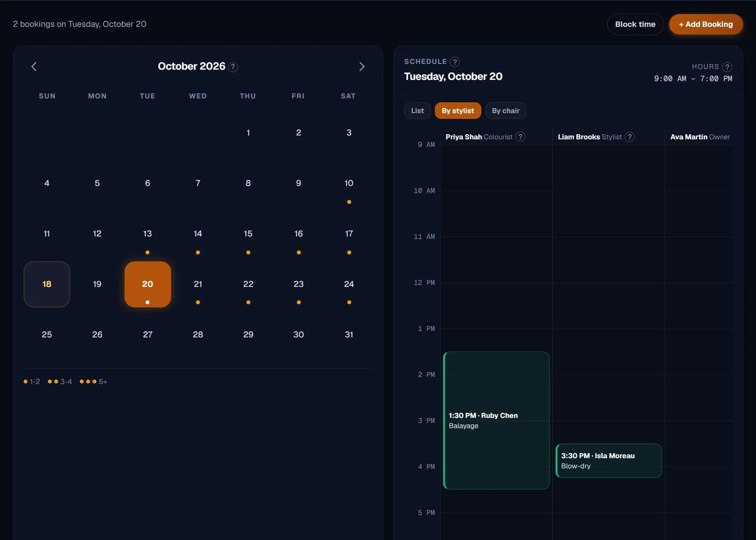This screenshot has width=756, height=540.
Task: Pick October 21 in the calendar
Action: pyautogui.click(x=198, y=284)
